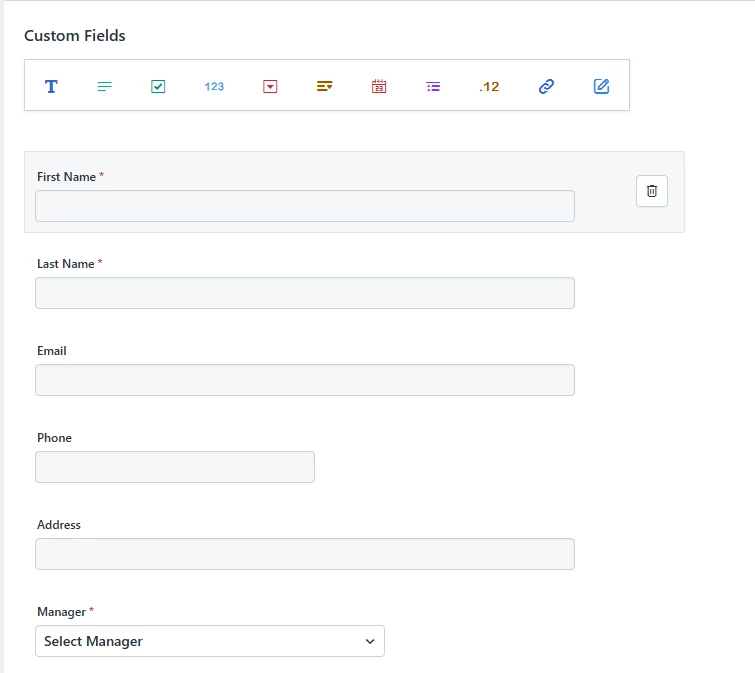Add a checkbox field from toolbar
The height and width of the screenshot is (673, 755).
(158, 86)
